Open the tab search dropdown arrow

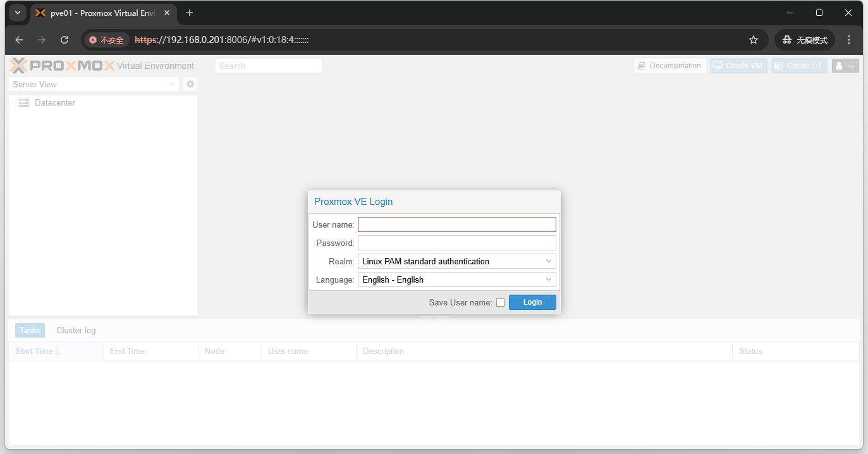(18, 13)
